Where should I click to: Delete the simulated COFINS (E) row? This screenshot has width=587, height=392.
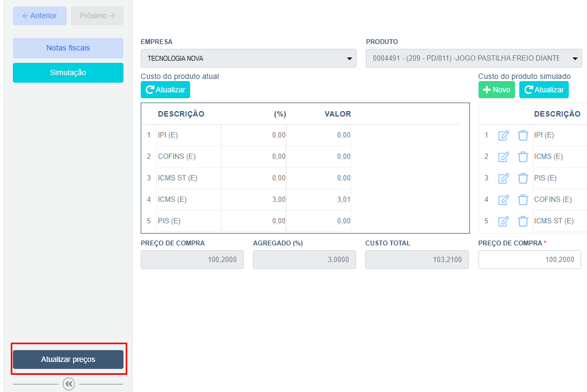(x=523, y=200)
